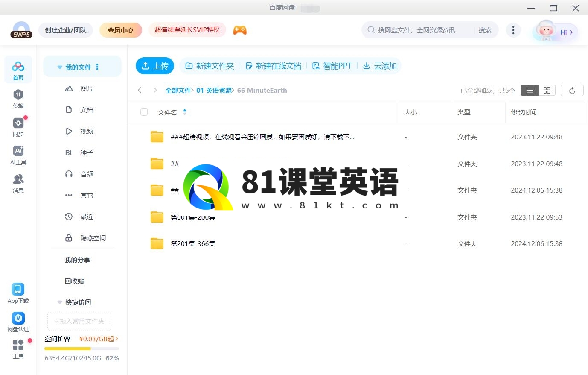Click the SVIP5 user avatar badge
The width and height of the screenshot is (588, 375).
click(x=21, y=30)
